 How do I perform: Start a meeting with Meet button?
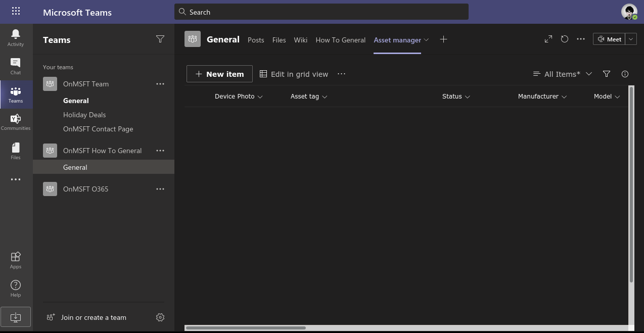coord(609,39)
